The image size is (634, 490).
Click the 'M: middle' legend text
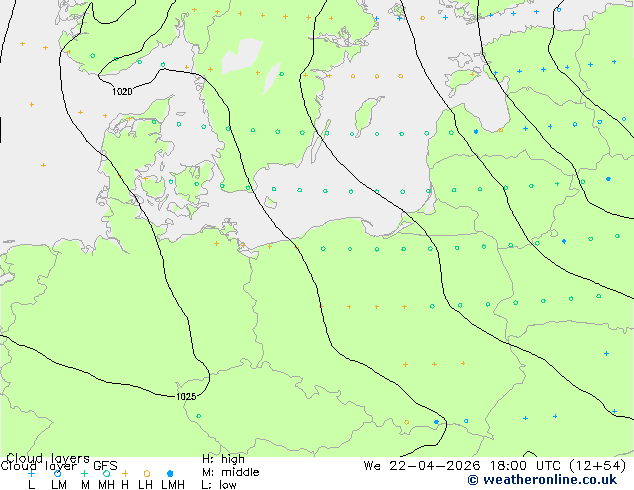pyautogui.click(x=230, y=472)
